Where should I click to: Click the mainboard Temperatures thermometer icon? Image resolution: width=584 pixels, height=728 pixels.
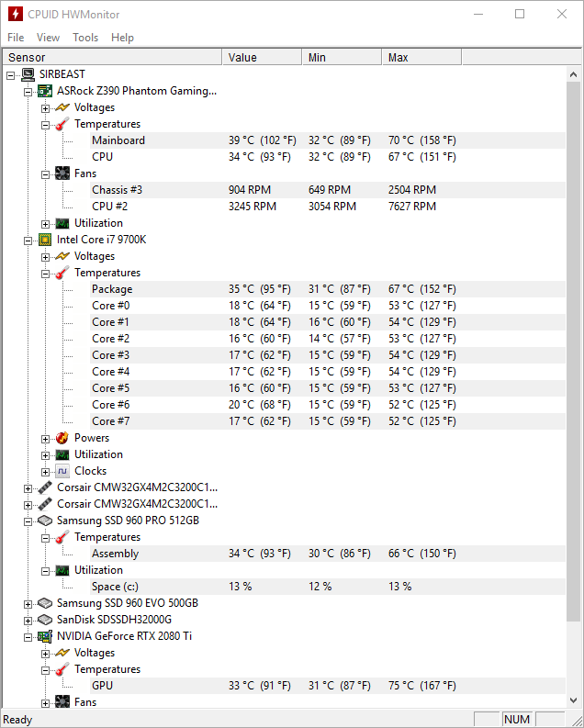[x=62, y=124]
